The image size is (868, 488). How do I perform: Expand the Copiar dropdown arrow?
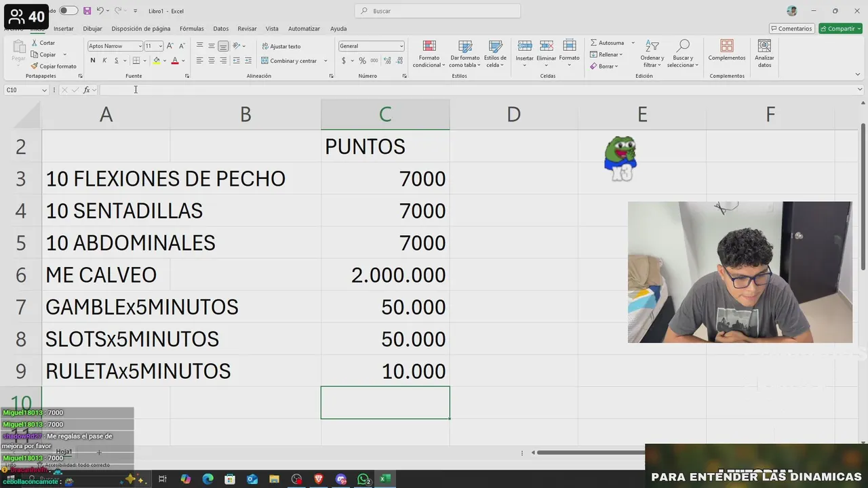pyautogui.click(x=65, y=55)
